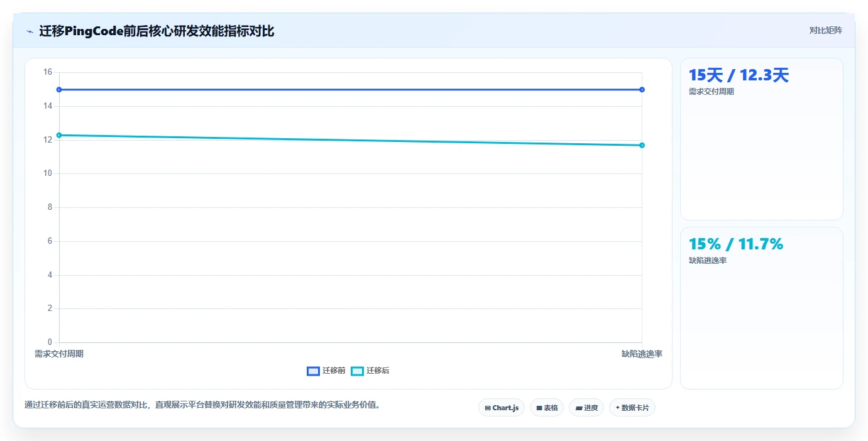Click the Chart.js tag chip
The height and width of the screenshot is (441, 868).
[502, 408]
